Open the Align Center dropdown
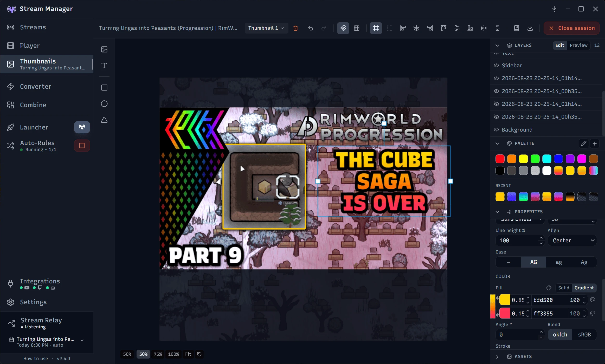Viewport: 605px width, 364px height. point(572,240)
